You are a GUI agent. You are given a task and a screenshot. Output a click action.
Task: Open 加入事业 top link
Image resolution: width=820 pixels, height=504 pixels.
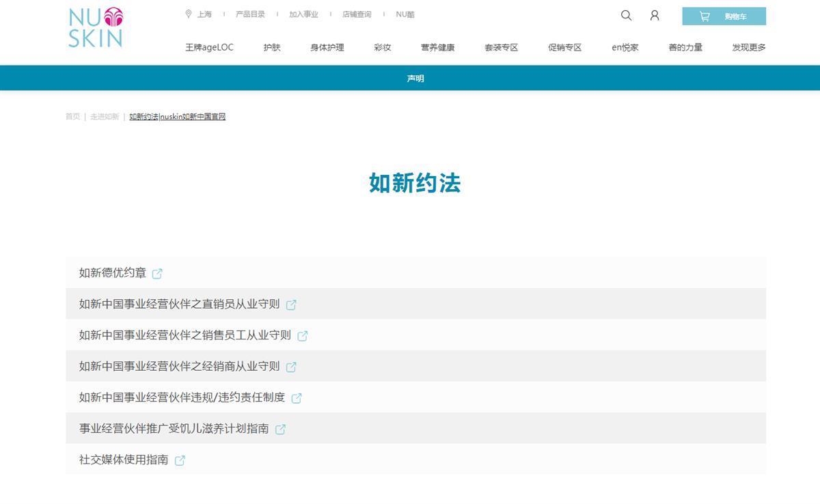click(x=303, y=14)
